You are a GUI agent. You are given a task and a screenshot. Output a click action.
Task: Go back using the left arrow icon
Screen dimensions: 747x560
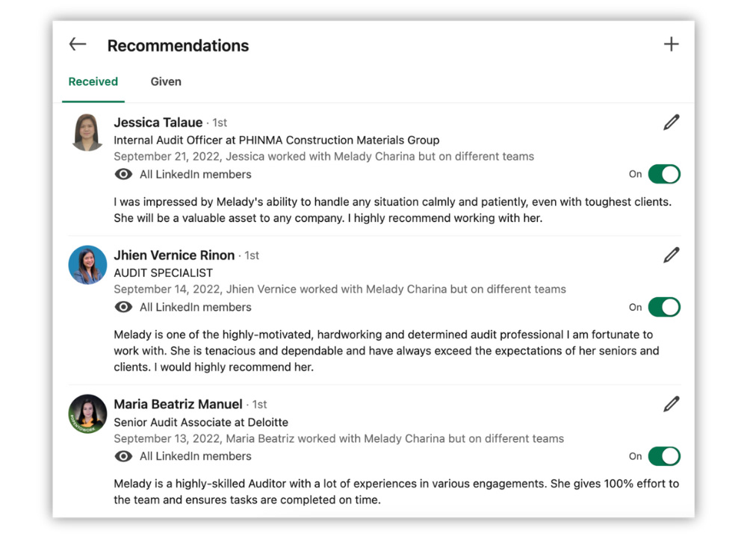78,44
